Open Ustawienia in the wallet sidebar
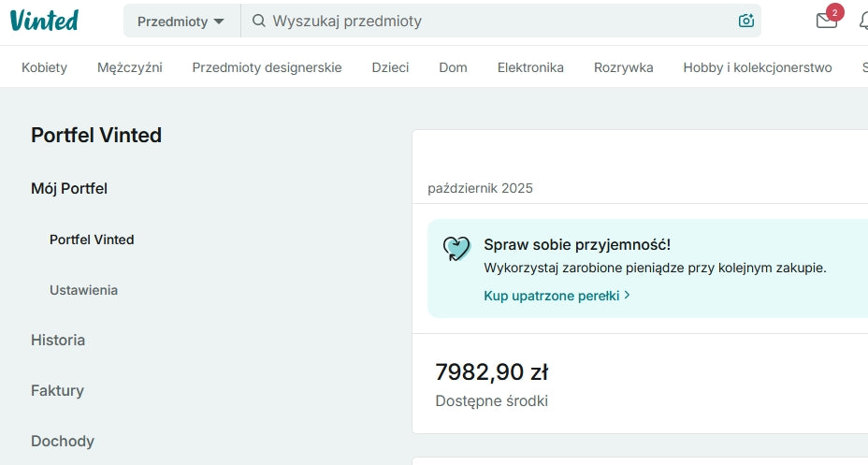Image resolution: width=868 pixels, height=465 pixels. tap(83, 290)
